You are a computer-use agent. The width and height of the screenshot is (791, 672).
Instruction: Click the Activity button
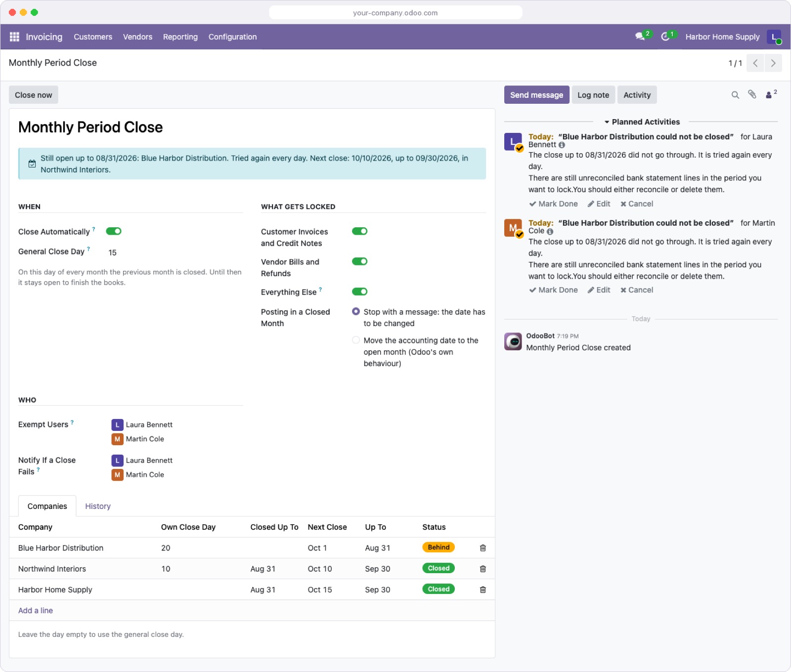point(637,95)
